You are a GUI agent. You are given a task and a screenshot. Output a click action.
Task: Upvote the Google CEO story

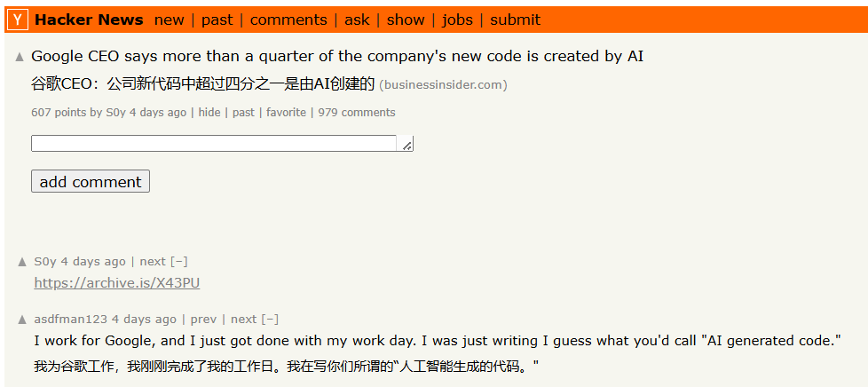[20, 57]
